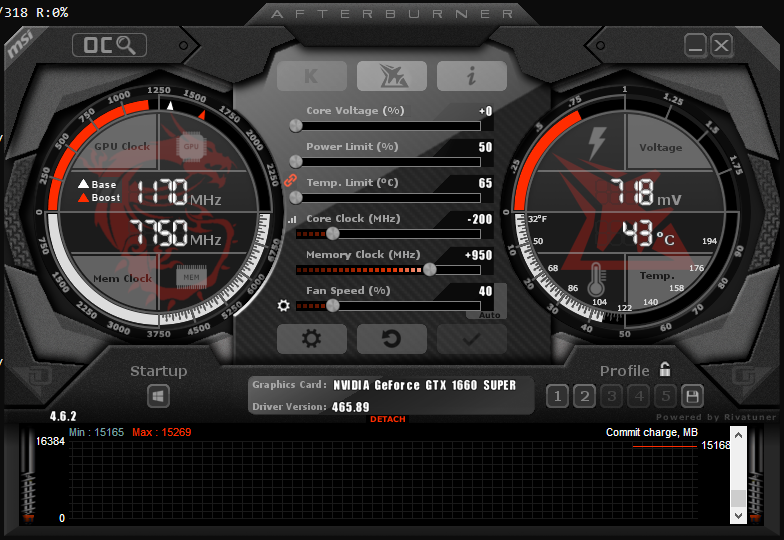Click the thermometer temperature icon

pyautogui.click(x=596, y=280)
